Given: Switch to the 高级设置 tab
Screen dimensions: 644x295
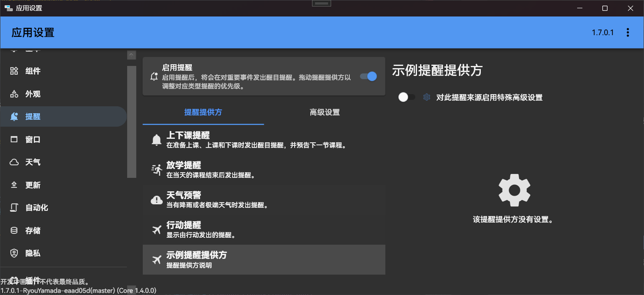Looking at the screenshot, I should 325,112.
